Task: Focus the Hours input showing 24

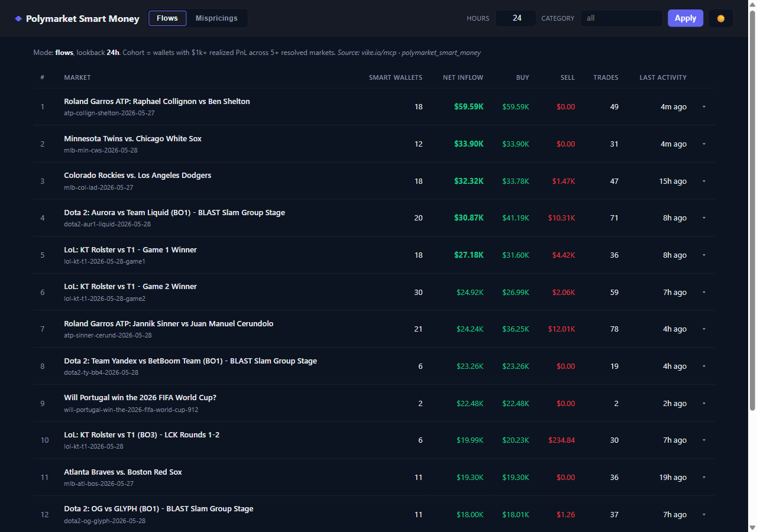Action: 516,18
